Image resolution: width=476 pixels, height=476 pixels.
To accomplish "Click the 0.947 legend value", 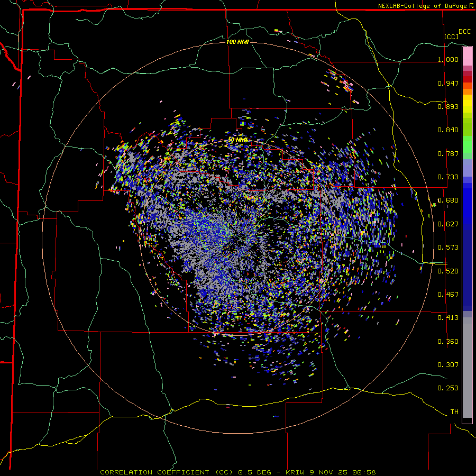I will click(448, 83).
